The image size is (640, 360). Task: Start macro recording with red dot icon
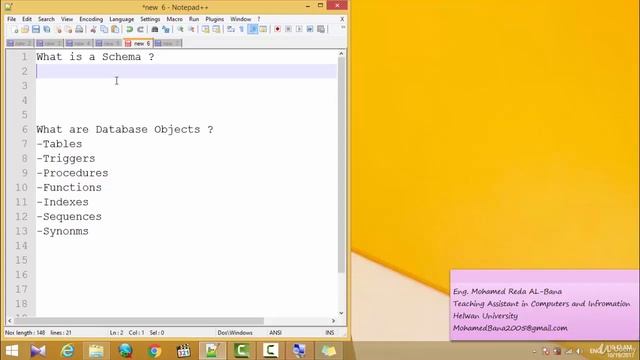click(x=278, y=29)
